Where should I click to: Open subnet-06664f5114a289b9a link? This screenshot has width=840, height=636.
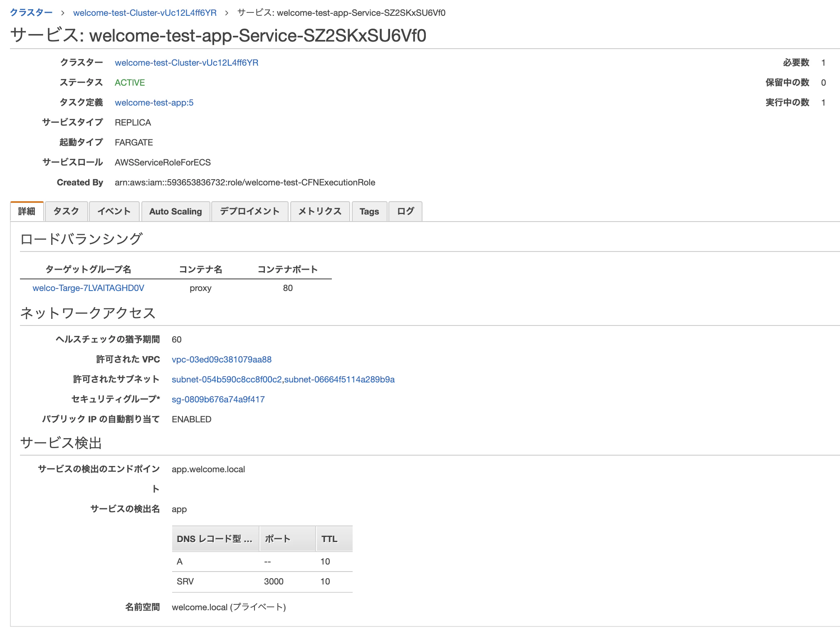[339, 380]
